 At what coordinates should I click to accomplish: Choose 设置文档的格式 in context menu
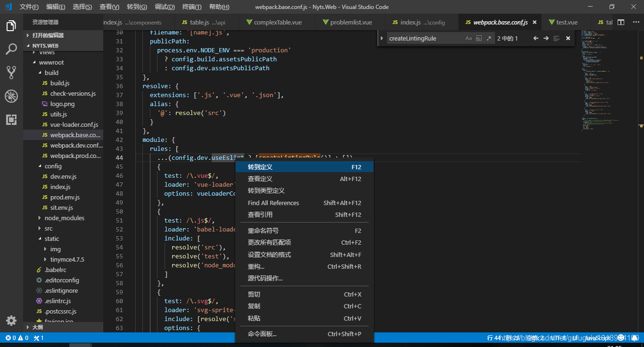[304, 255]
